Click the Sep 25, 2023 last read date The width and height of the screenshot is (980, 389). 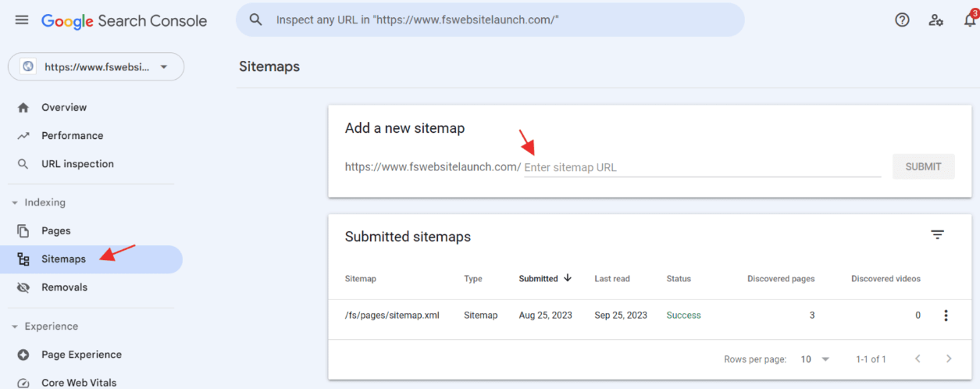click(621, 316)
